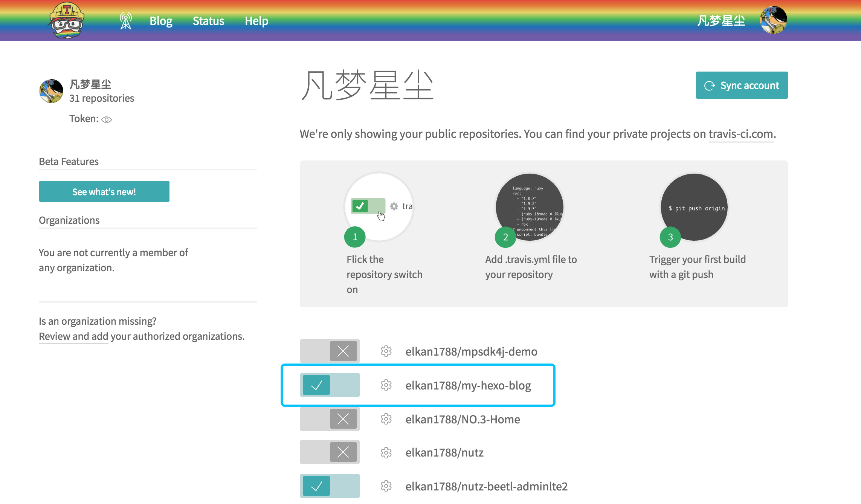Enable the elkan1788/mpsdk4j-demo switch
The image size is (861, 504).
[330, 351]
